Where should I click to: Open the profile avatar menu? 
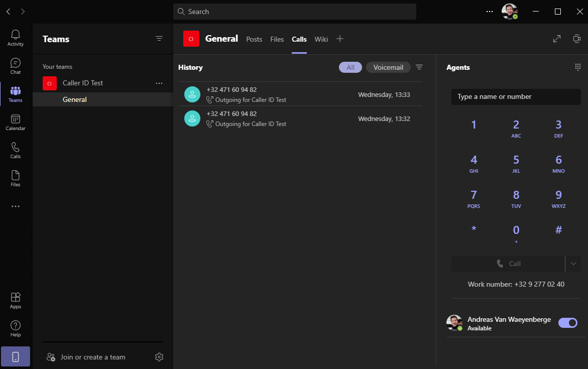[510, 12]
